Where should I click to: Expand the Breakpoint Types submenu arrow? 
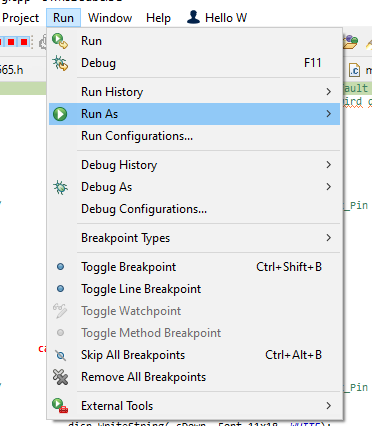(329, 238)
